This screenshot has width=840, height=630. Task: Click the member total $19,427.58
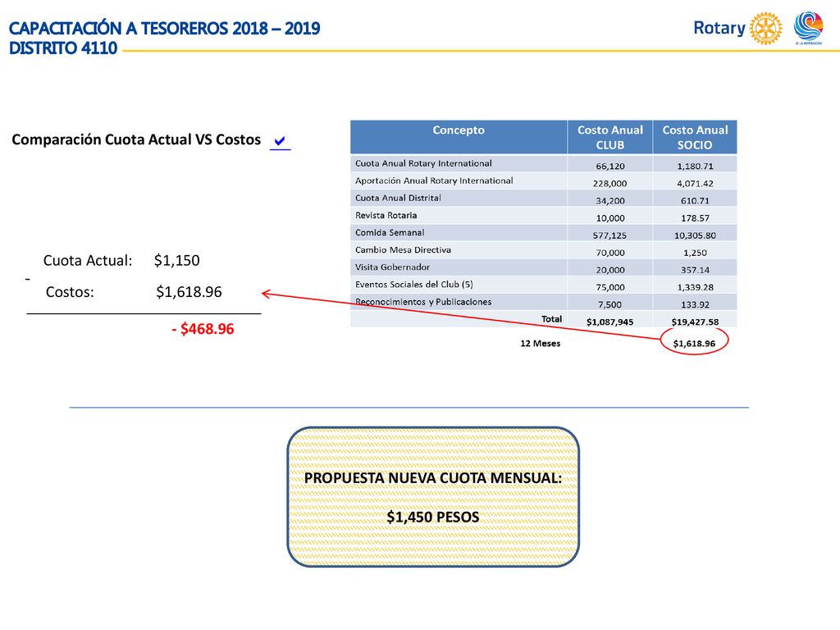(695, 322)
